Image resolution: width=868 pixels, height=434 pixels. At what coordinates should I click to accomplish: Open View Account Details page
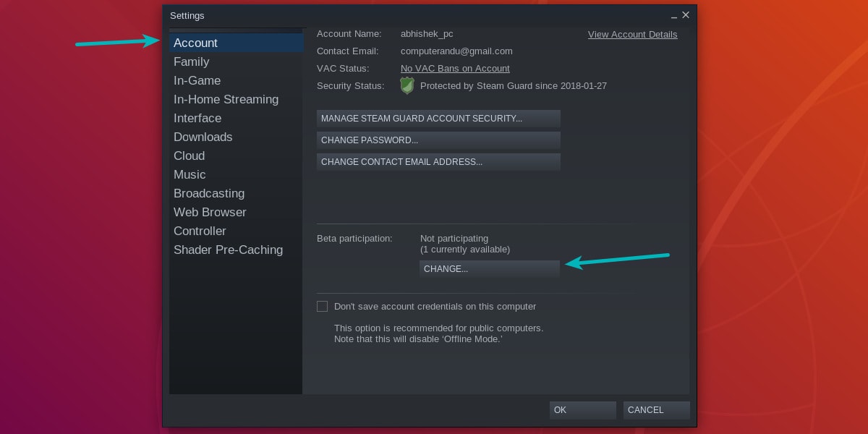(632, 34)
